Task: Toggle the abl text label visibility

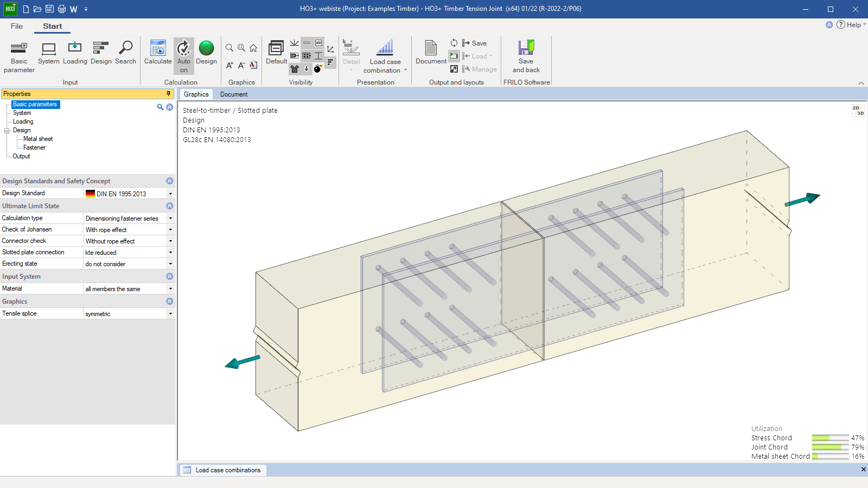Action: [318, 43]
